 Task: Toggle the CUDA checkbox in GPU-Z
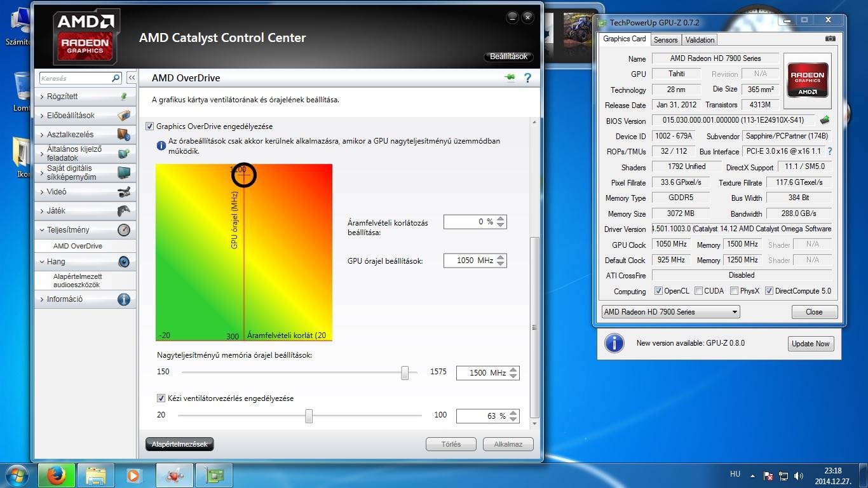tap(698, 291)
